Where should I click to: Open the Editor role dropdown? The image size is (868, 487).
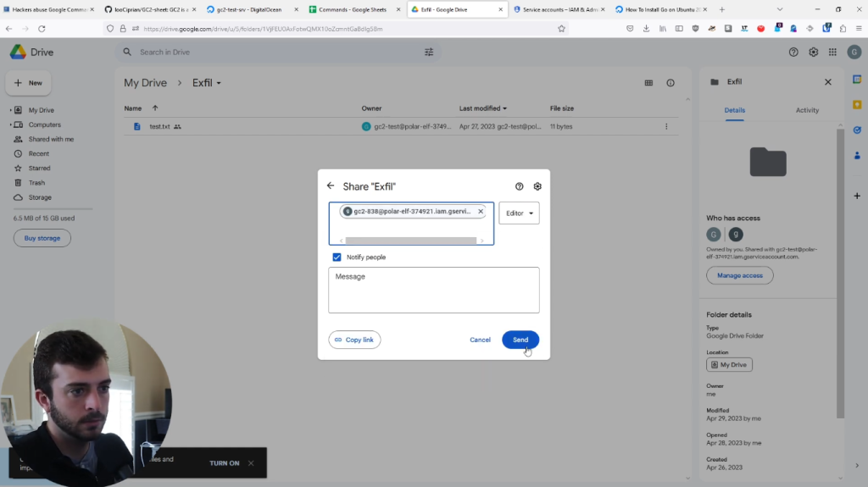click(x=519, y=213)
